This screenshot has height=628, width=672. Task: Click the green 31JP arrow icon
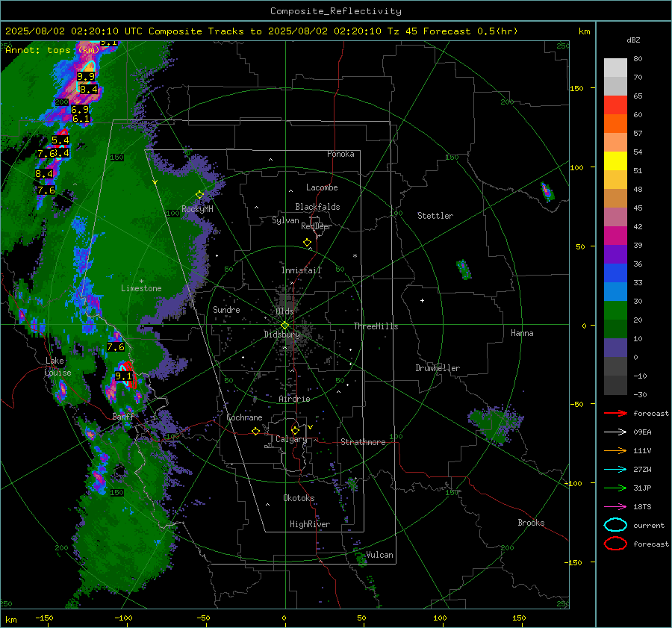coord(615,488)
